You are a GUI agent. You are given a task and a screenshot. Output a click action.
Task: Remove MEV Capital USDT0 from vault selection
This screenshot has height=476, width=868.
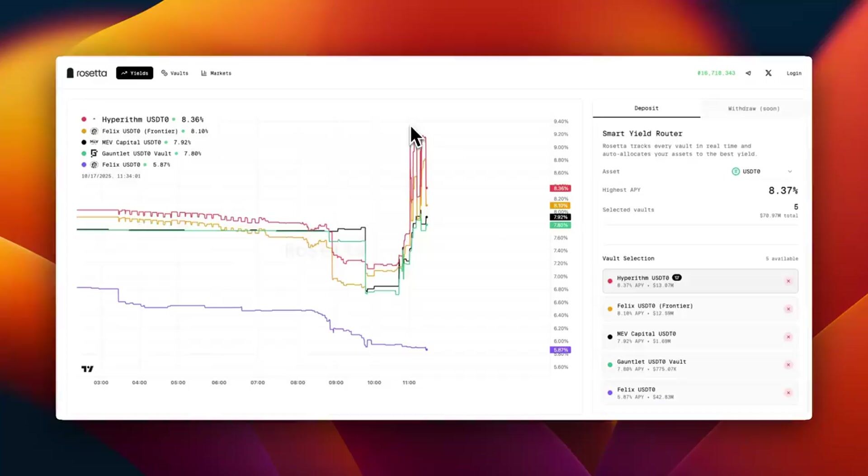pyautogui.click(x=788, y=337)
